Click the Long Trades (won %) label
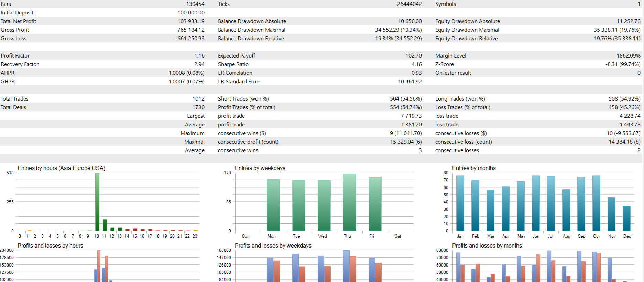The image size is (644, 282). (460, 98)
